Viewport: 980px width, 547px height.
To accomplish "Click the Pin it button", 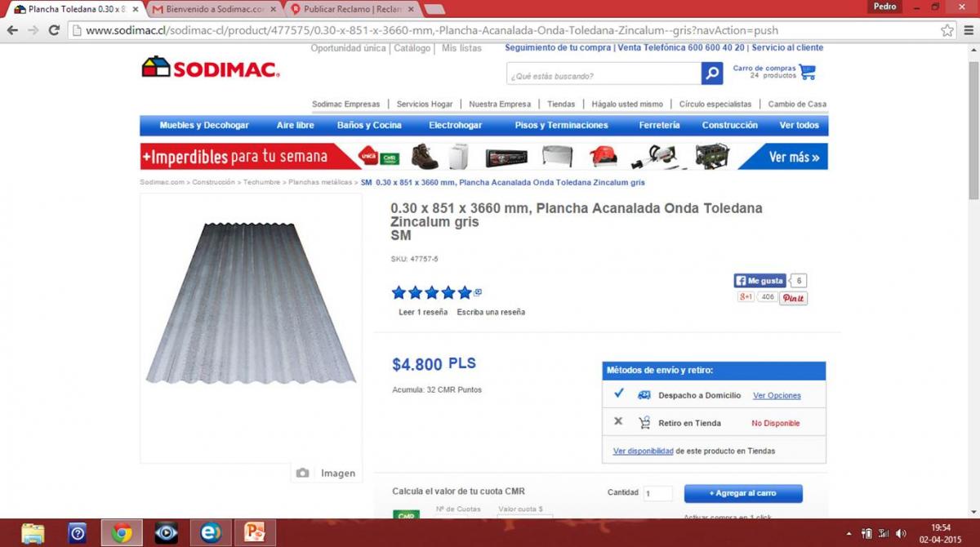I will (x=793, y=298).
